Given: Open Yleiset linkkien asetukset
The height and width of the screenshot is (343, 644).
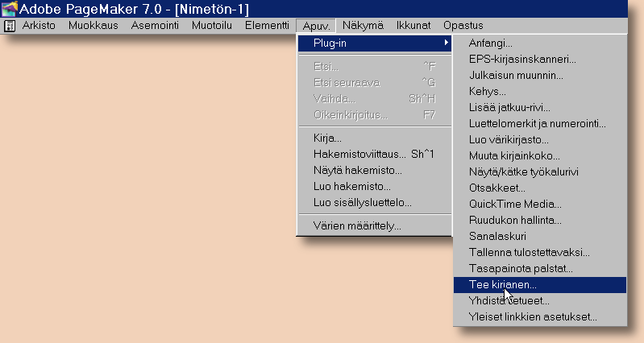Looking at the screenshot, I should [x=533, y=316].
